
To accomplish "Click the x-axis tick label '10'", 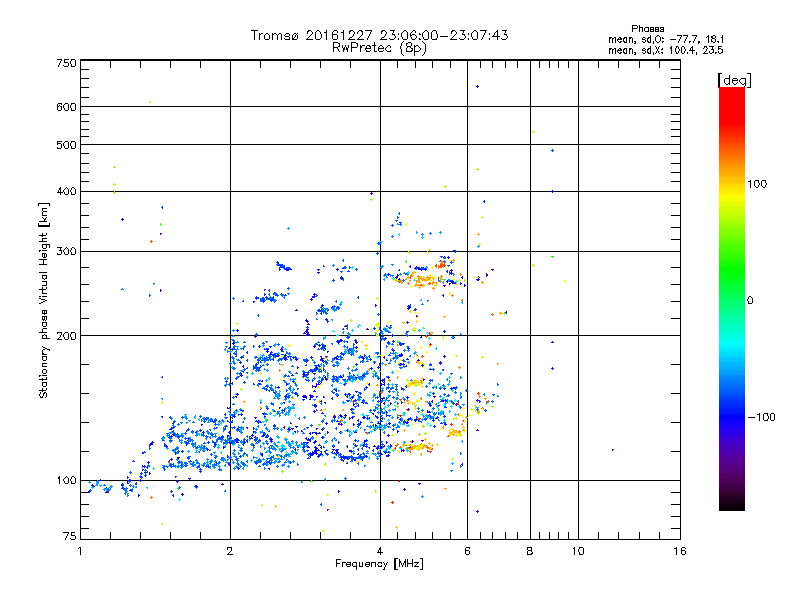I will [578, 551].
